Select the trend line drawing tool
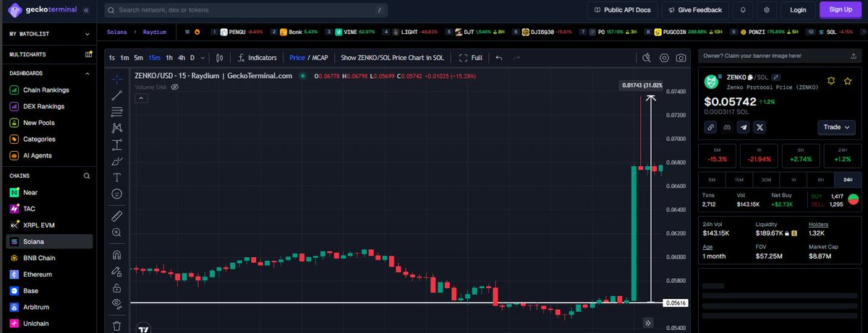This screenshot has width=868, height=333. [116, 95]
